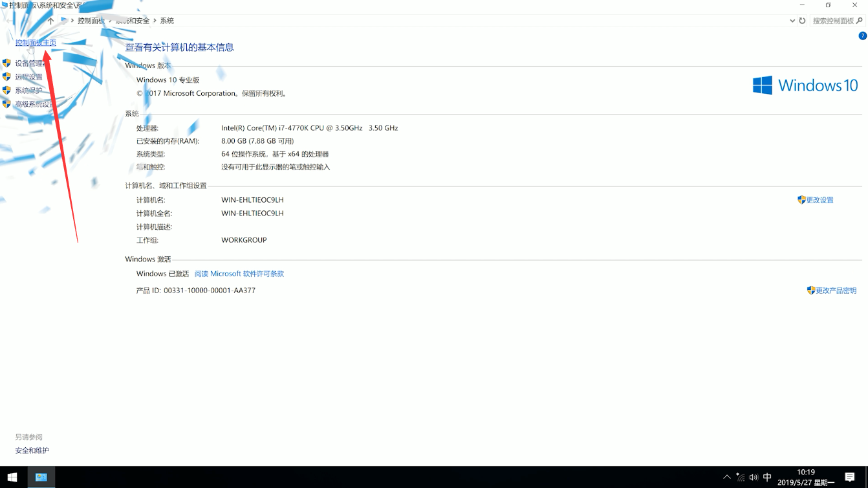The image size is (868, 488).
Task: Click 更改产品密钥 link
Action: (836, 291)
